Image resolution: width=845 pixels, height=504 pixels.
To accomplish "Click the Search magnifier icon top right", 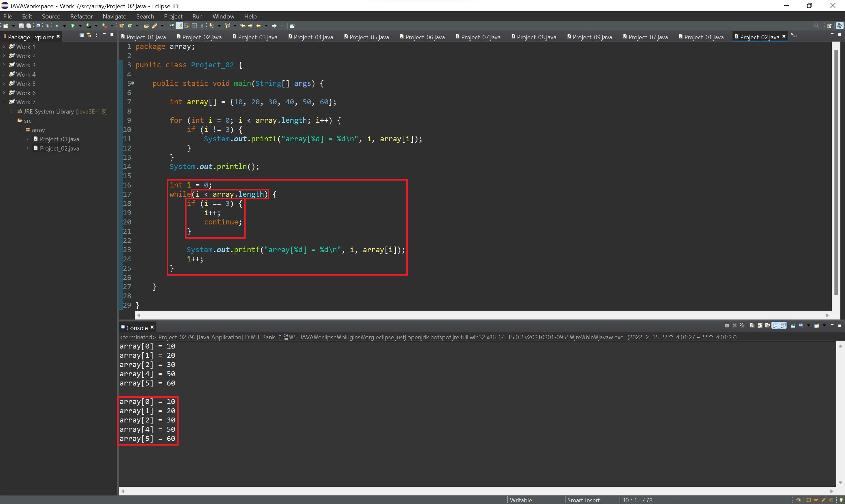I will [x=817, y=26].
